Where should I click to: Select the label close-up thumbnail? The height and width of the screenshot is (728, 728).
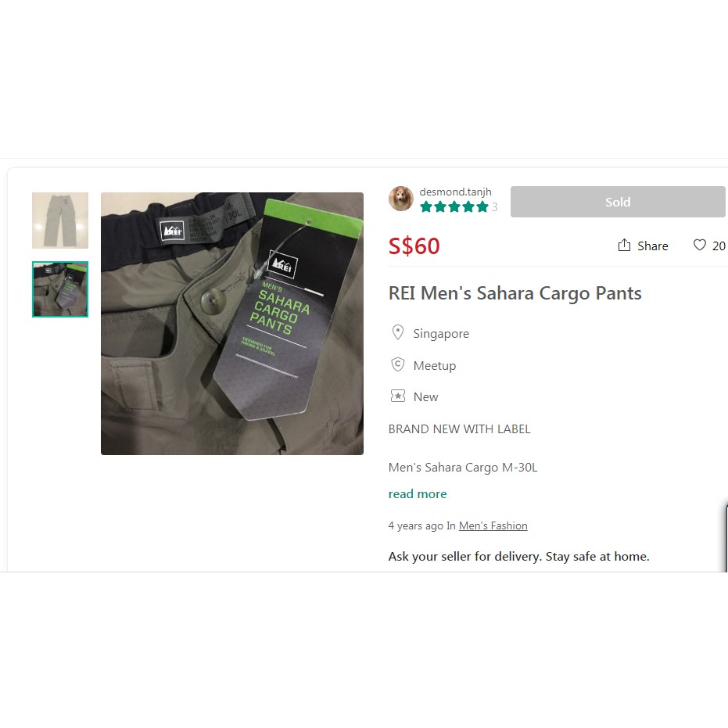point(60,289)
